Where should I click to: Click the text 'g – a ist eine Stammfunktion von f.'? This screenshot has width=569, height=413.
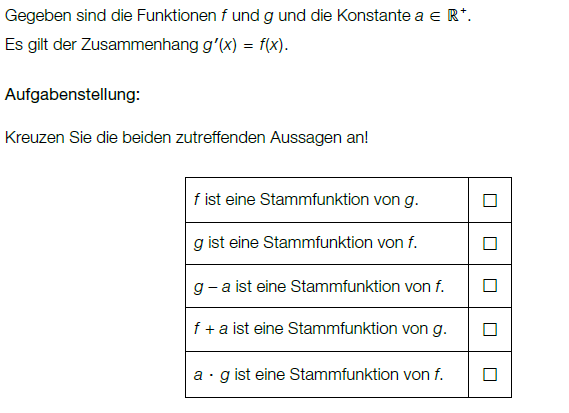tap(319, 287)
